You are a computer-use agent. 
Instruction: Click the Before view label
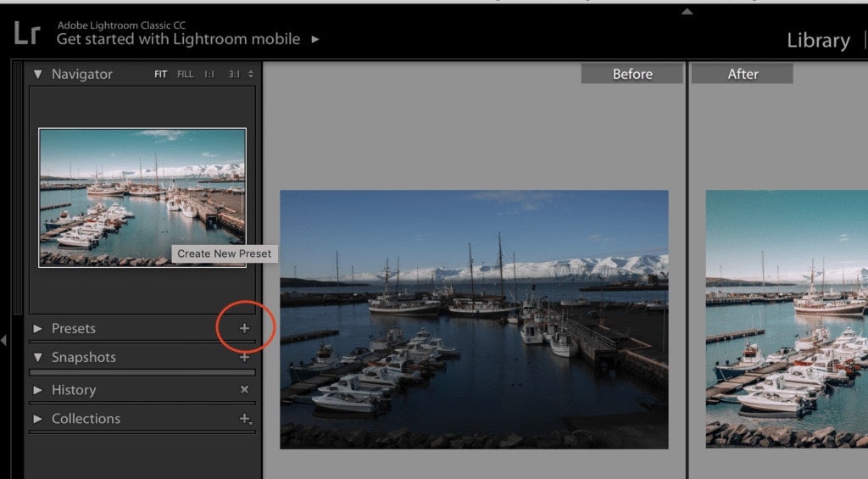[632, 74]
